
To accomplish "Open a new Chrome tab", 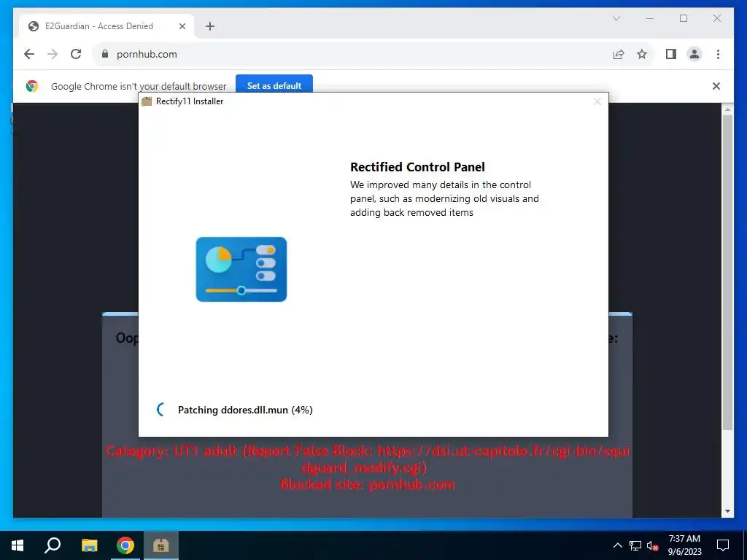I will click(x=210, y=26).
